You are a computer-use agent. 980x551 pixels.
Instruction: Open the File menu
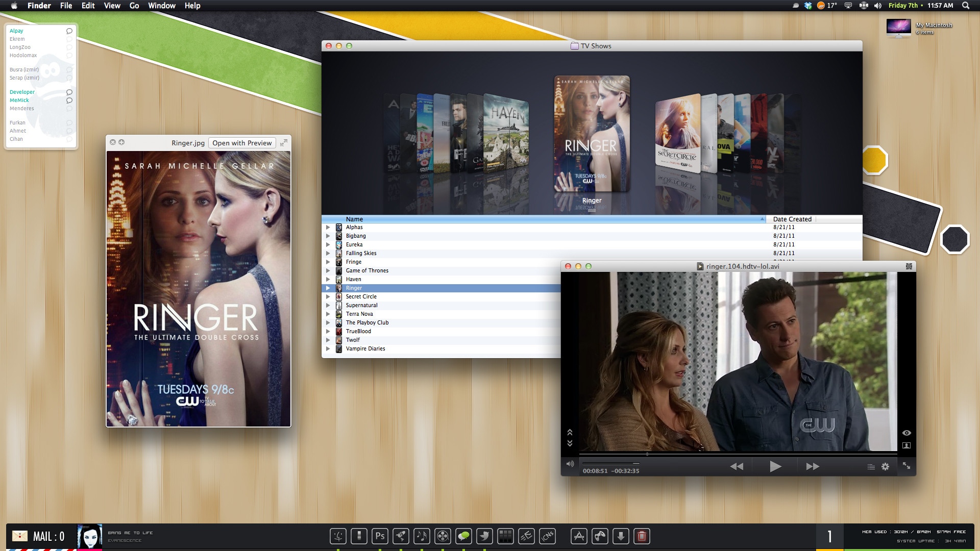(x=66, y=6)
